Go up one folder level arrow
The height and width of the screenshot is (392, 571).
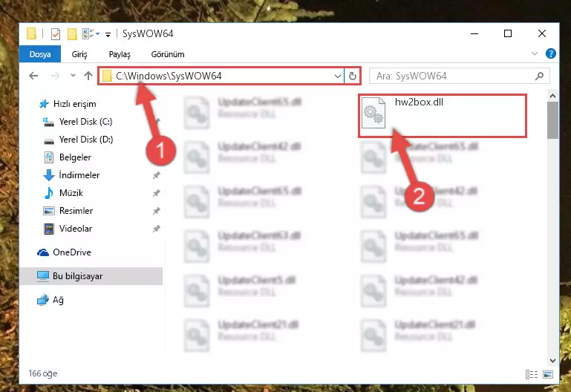coord(88,76)
